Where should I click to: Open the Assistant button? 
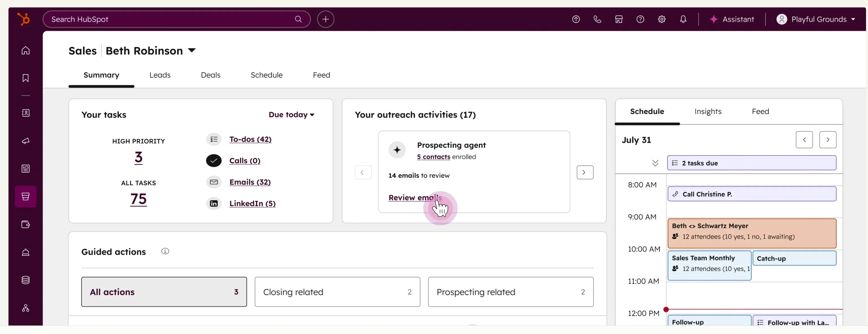(732, 19)
